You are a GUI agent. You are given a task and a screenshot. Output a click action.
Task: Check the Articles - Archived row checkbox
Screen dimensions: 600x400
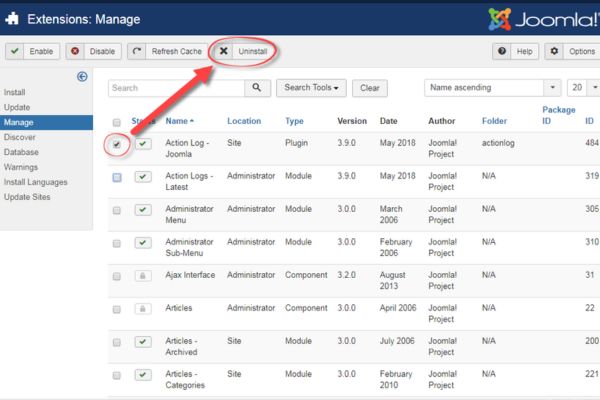pyautogui.click(x=117, y=342)
